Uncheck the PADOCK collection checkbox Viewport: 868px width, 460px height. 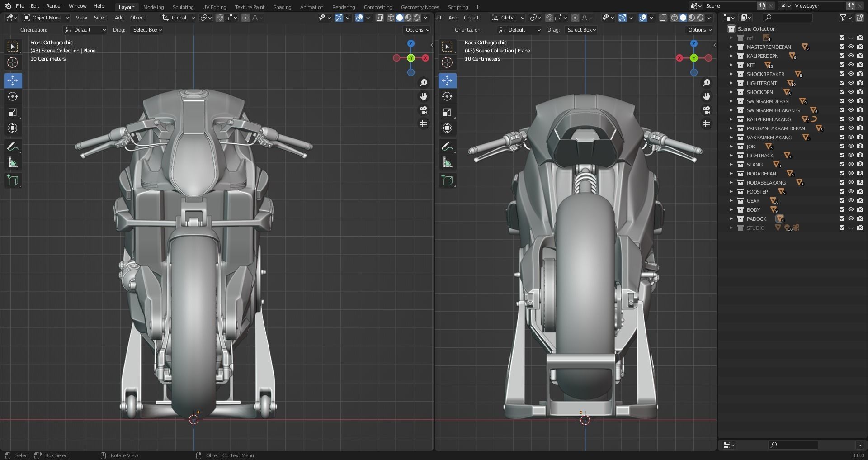tap(842, 218)
